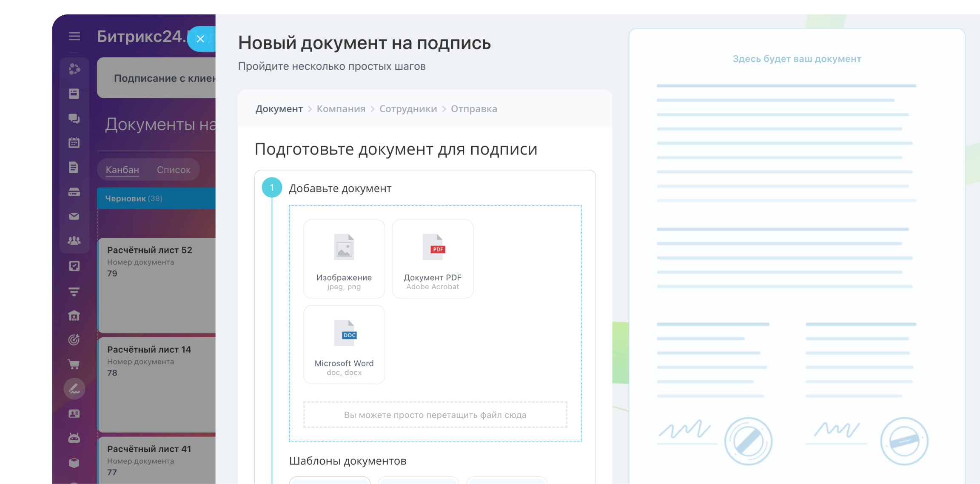This screenshot has width=980, height=484.
Task: Open the shopping cart sidebar icon
Action: pos(74,364)
